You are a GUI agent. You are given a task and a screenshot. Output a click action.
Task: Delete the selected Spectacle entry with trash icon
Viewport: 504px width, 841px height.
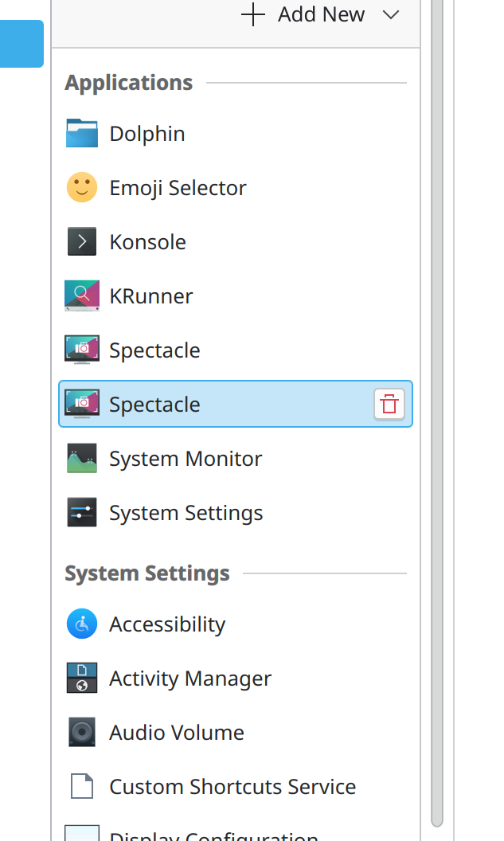click(x=389, y=404)
